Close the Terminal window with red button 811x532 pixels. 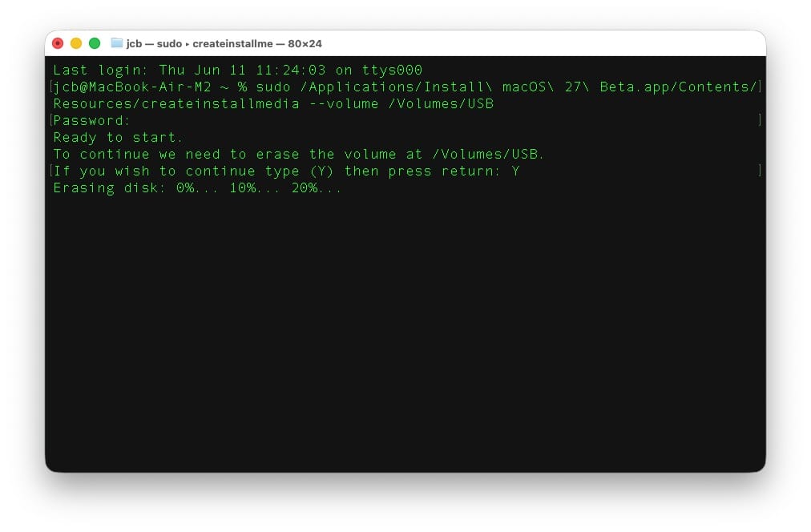tap(58, 43)
